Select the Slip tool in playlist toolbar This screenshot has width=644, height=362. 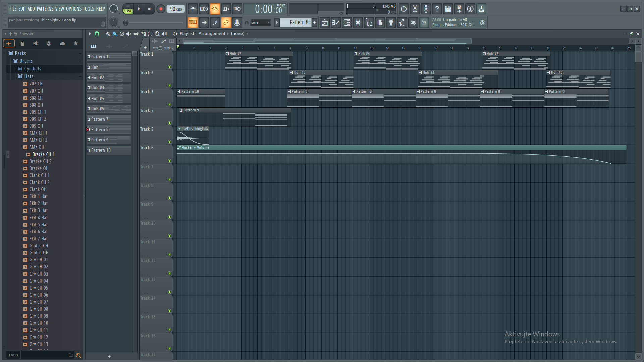[x=136, y=34]
